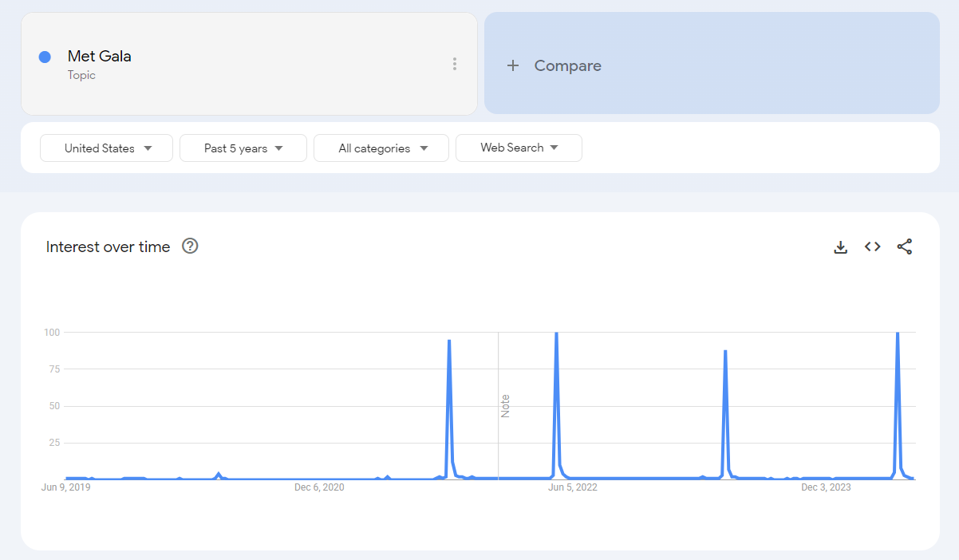Viewport: 959px width, 560px height.
Task: Open the Past 5 years time dropdown
Action: (243, 148)
